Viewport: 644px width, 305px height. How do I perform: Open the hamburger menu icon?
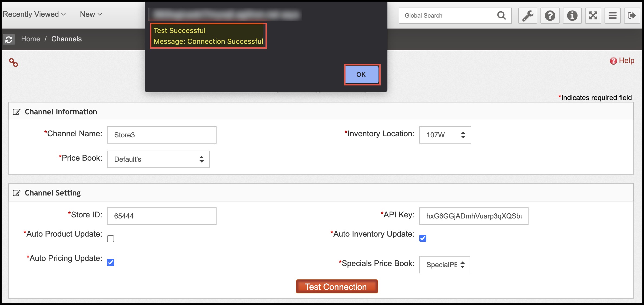pyautogui.click(x=613, y=16)
